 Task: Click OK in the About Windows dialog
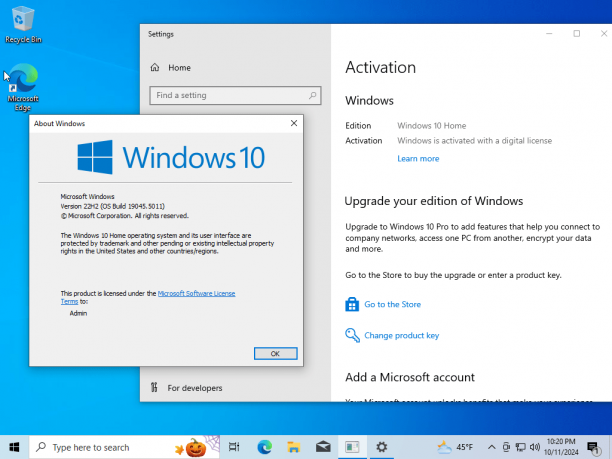pos(275,354)
